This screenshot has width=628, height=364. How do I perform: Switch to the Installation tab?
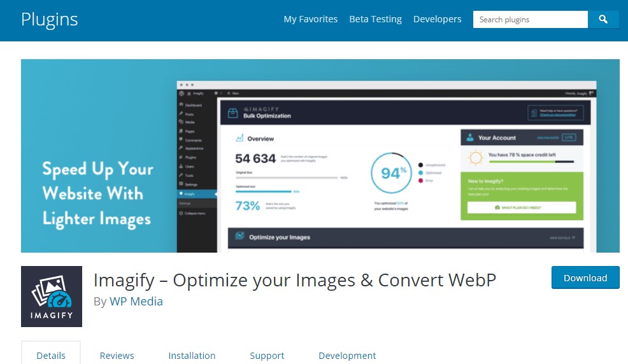pos(192,355)
